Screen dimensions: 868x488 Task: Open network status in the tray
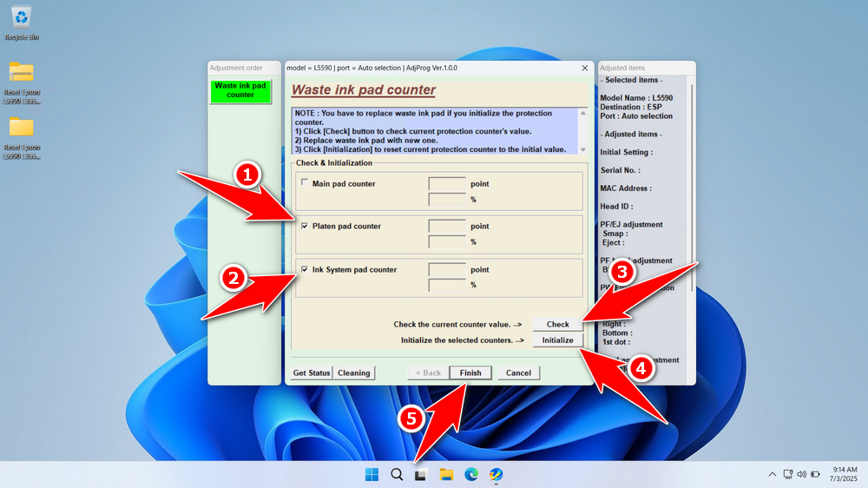pos(788,475)
